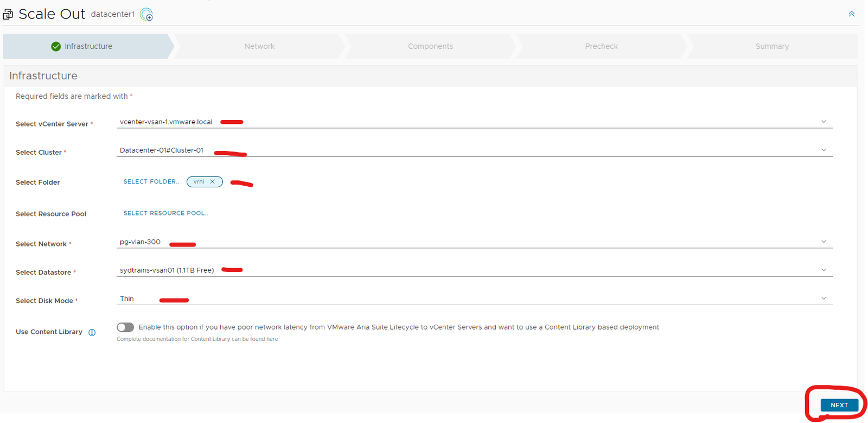Go to Network wizard step
868x423 pixels.
click(259, 46)
